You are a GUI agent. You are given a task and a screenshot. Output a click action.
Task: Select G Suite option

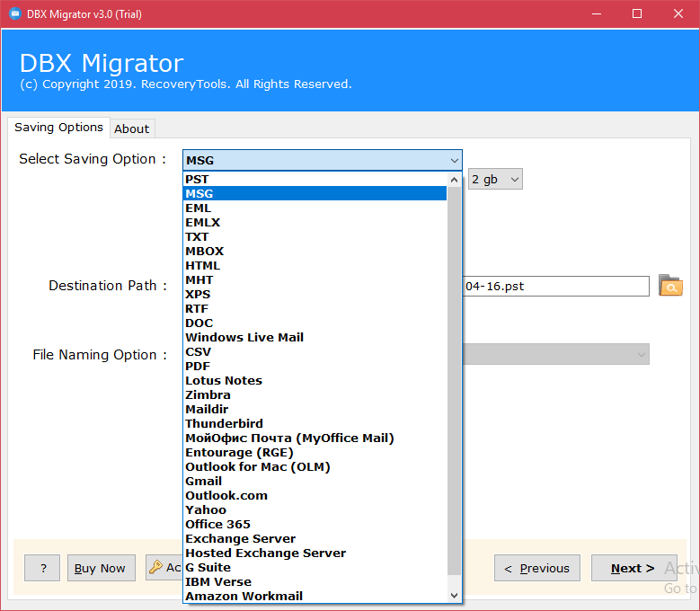coord(315,567)
